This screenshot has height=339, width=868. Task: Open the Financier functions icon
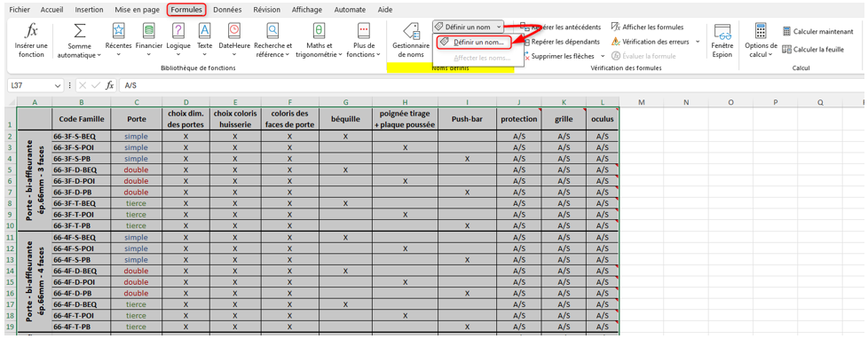click(148, 30)
